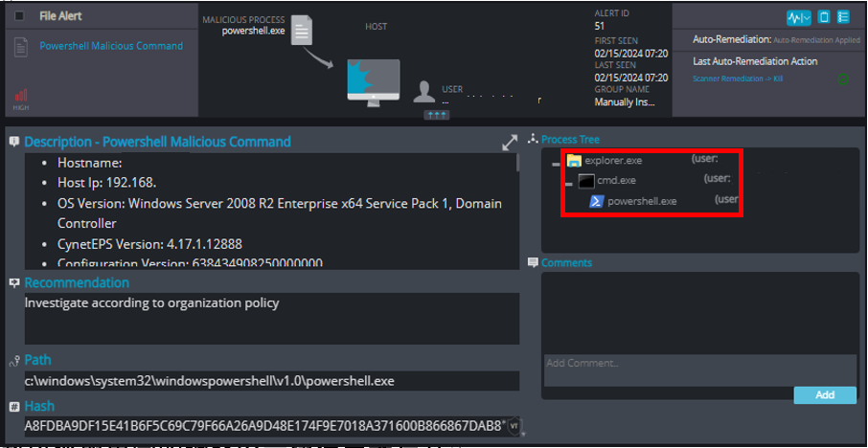Open Scanner Remediation -> Kill link
Viewport: 868px width, 448px height.
(x=738, y=79)
